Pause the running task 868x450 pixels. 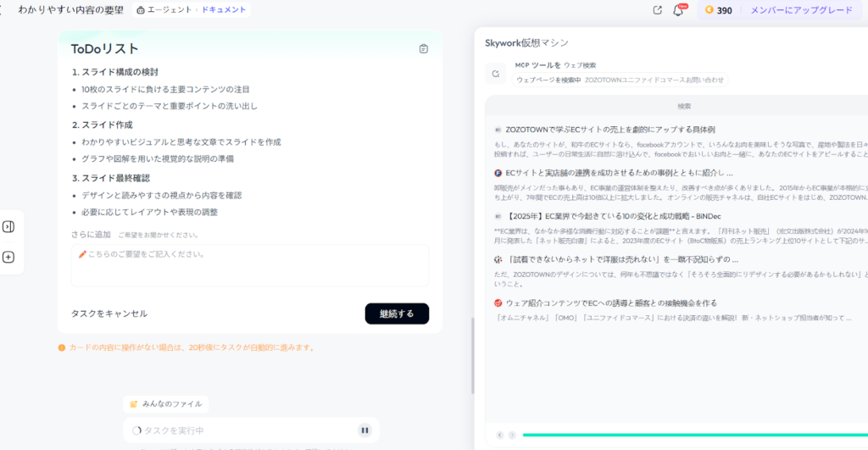pos(364,431)
